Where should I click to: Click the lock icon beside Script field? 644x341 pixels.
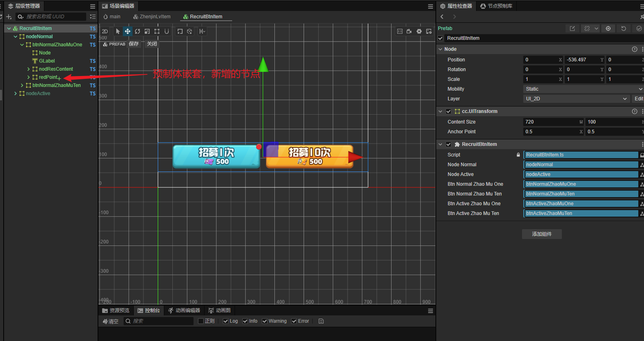coord(518,155)
